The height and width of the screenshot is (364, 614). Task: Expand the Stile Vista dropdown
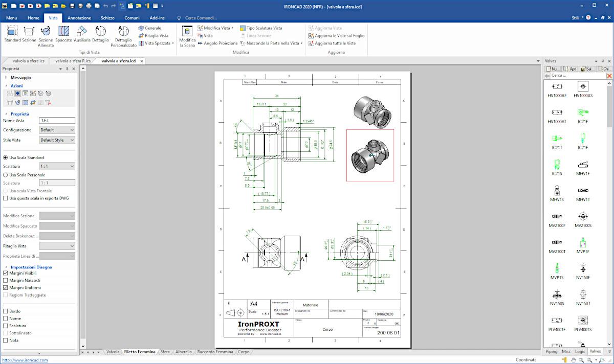[x=57, y=140]
